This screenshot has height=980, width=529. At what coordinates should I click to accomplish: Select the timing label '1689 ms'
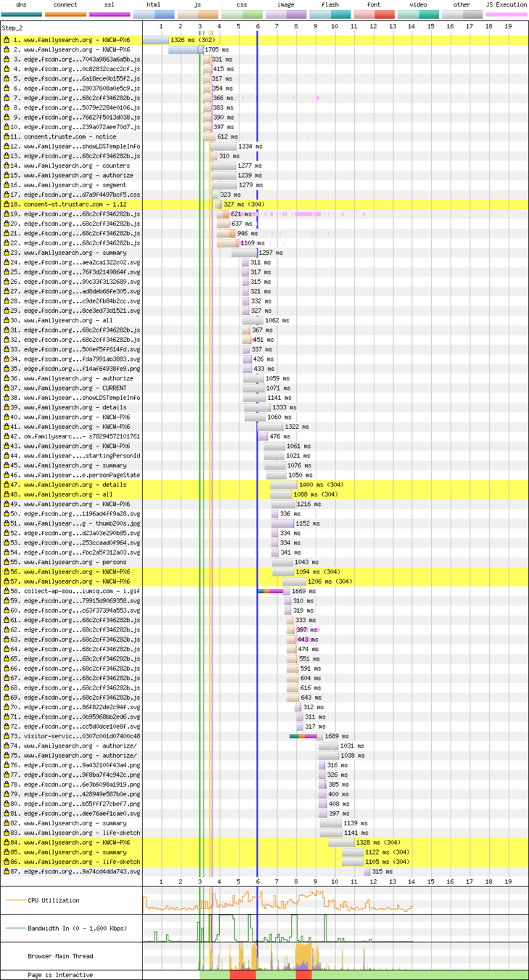point(337,736)
